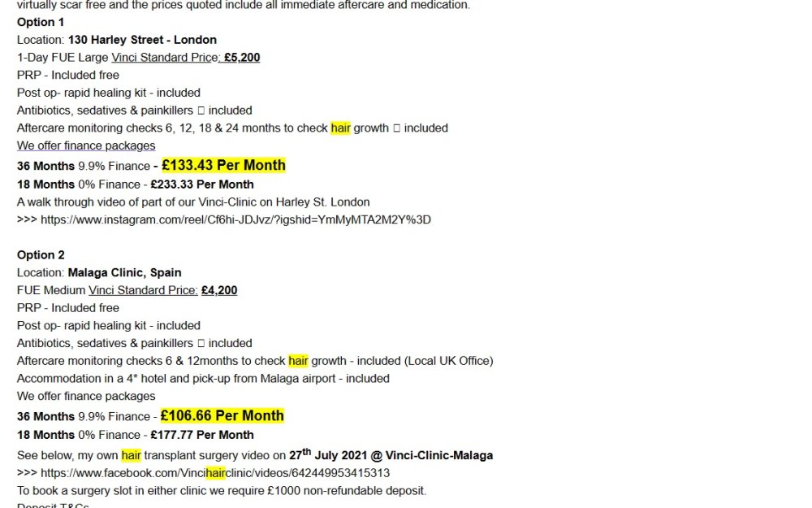The height and width of the screenshot is (508, 812).
Task: Click highlighted £133.43 Per Month text
Action: click(x=223, y=165)
